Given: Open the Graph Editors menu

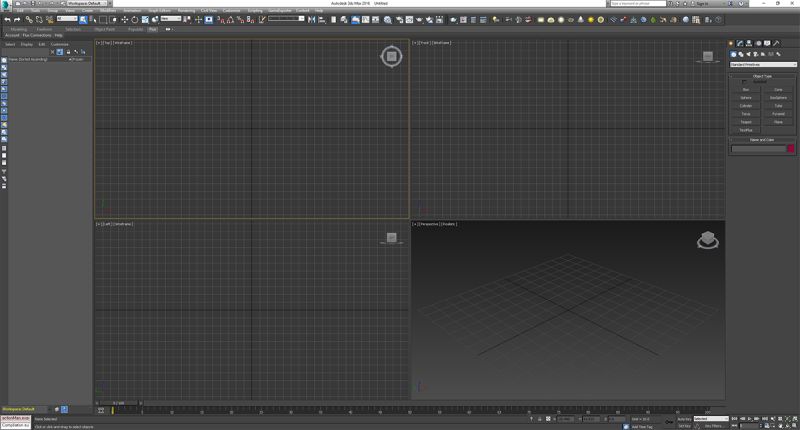Looking at the screenshot, I should (x=160, y=10).
